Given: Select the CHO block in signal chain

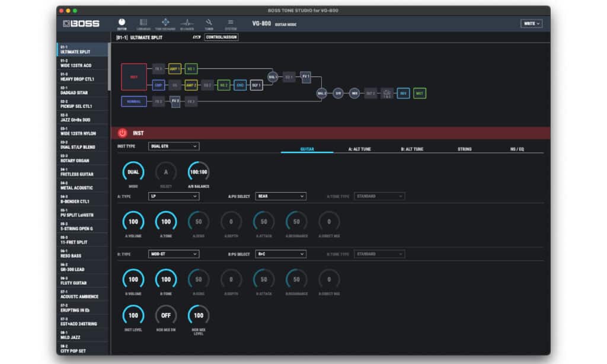Looking at the screenshot, I should (x=239, y=85).
